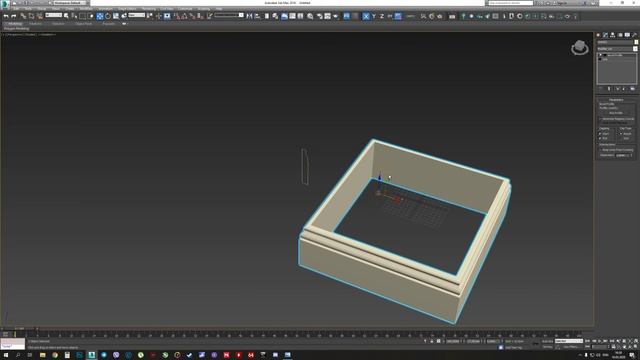This screenshot has height=360, width=640.
Task: Toggle Keep Lines From Crossing checkbox
Action: click(600, 150)
